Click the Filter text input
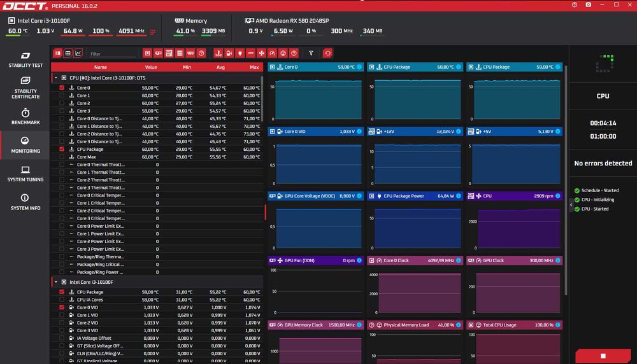Screen dimensions: 637x364 [x=112, y=53]
